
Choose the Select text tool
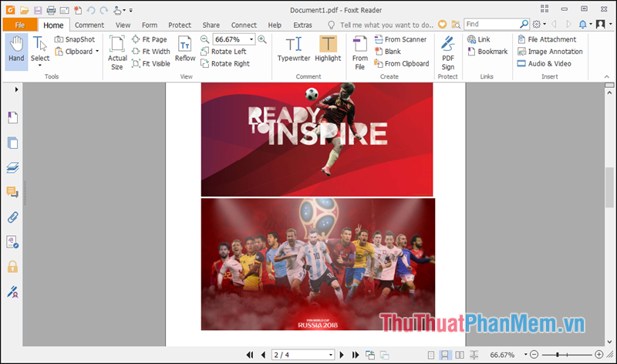coord(40,49)
